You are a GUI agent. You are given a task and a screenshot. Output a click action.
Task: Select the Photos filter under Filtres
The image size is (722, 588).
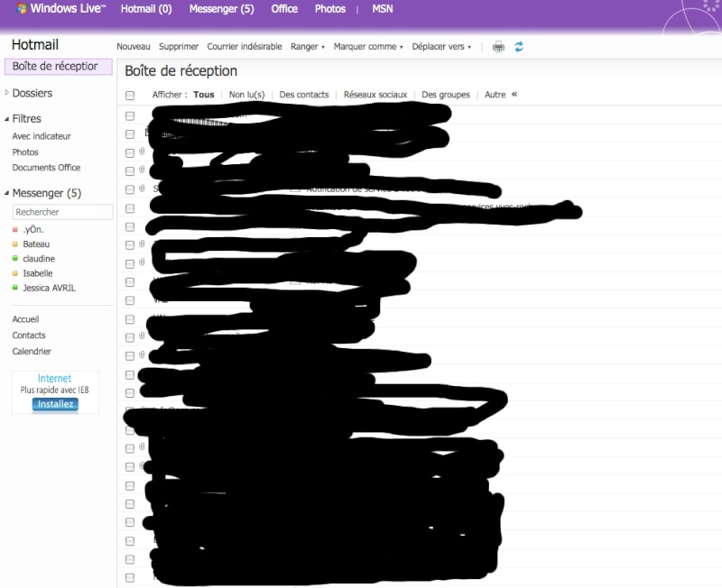coord(25,152)
